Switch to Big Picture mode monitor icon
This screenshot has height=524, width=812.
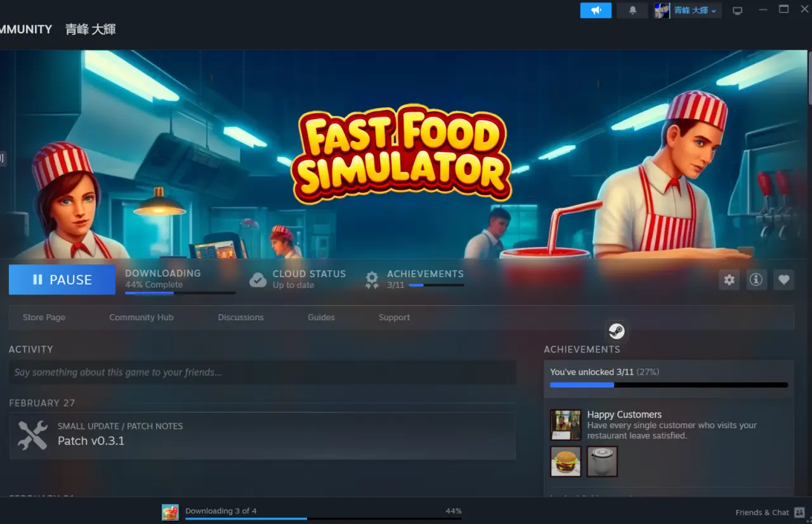pyautogui.click(x=737, y=11)
